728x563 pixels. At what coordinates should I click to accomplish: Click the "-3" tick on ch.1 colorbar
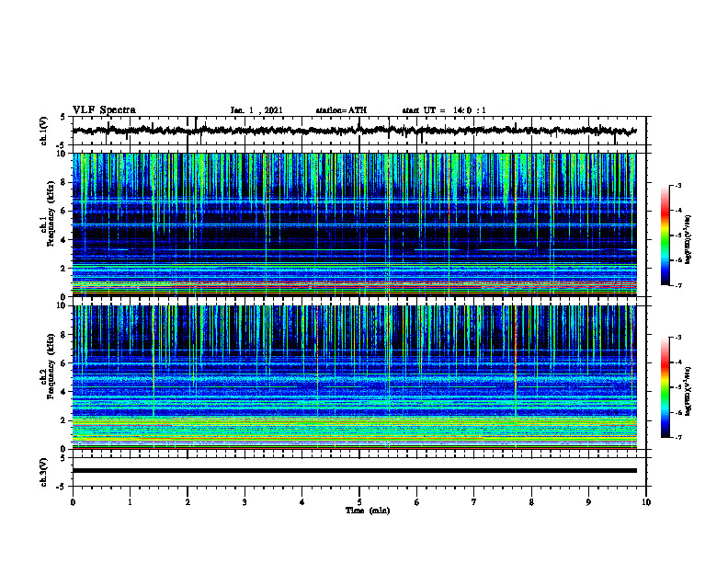(678, 185)
